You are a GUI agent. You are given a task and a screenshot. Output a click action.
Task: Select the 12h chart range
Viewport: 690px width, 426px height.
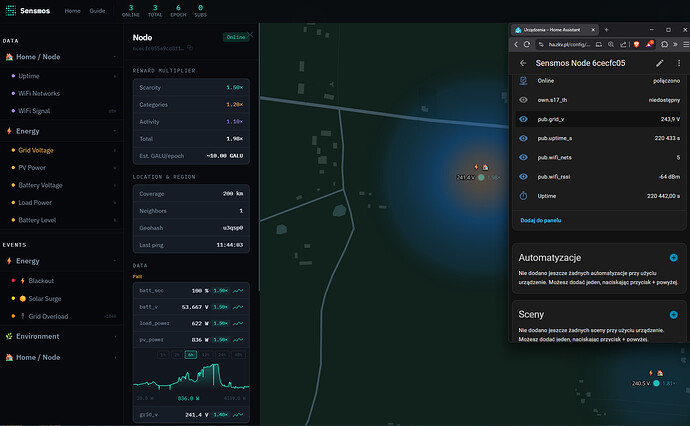tap(206, 355)
